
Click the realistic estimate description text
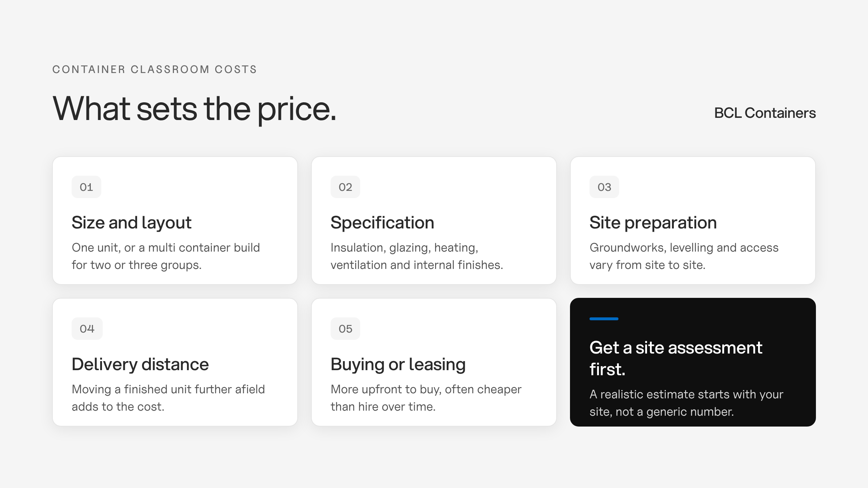pos(686,403)
